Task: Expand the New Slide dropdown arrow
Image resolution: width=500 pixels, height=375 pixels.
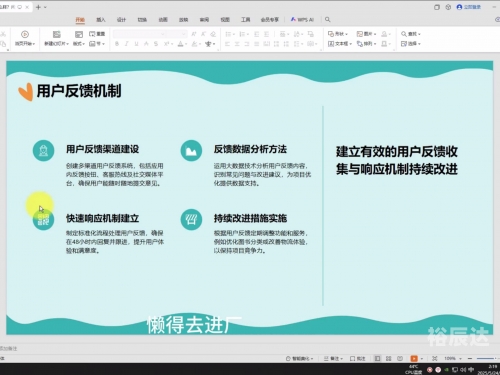Action: [x=67, y=44]
